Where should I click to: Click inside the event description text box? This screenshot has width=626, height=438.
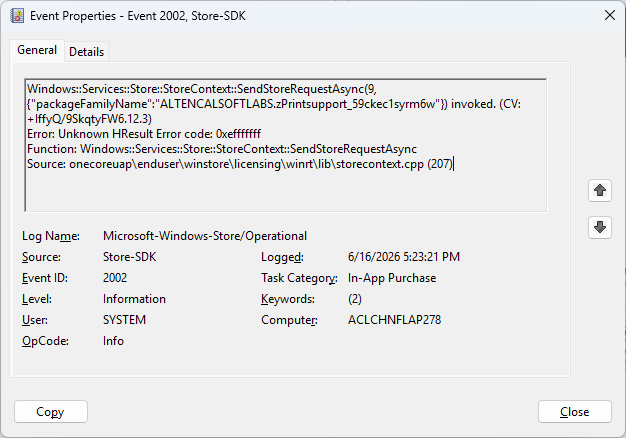pyautogui.click(x=285, y=145)
